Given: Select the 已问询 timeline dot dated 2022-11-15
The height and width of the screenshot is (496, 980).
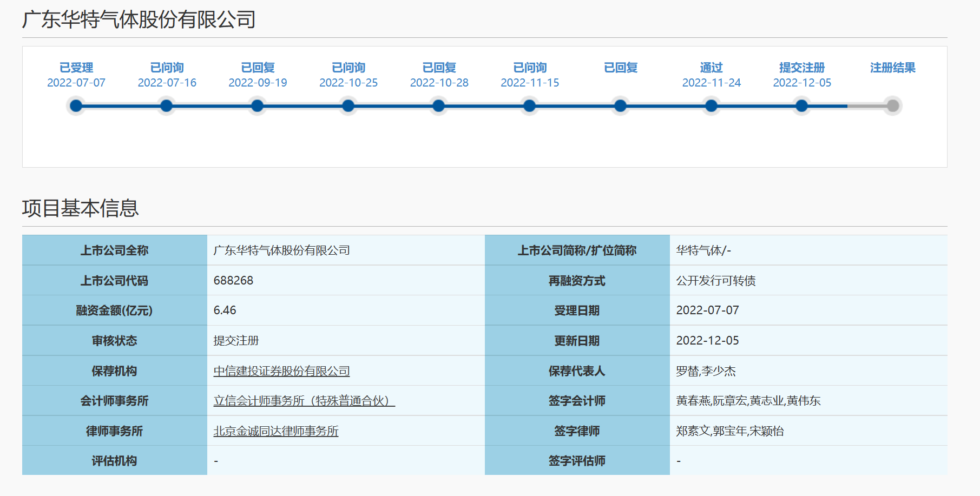Looking at the screenshot, I should 530,106.
